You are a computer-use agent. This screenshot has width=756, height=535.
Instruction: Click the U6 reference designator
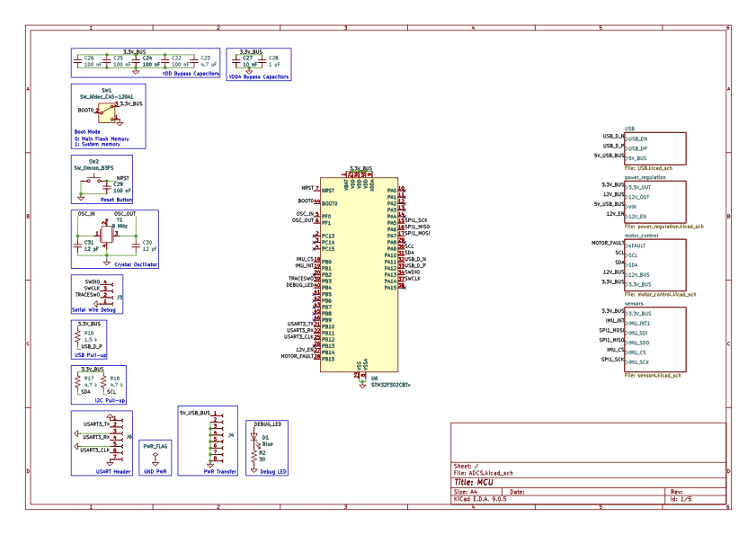click(375, 379)
